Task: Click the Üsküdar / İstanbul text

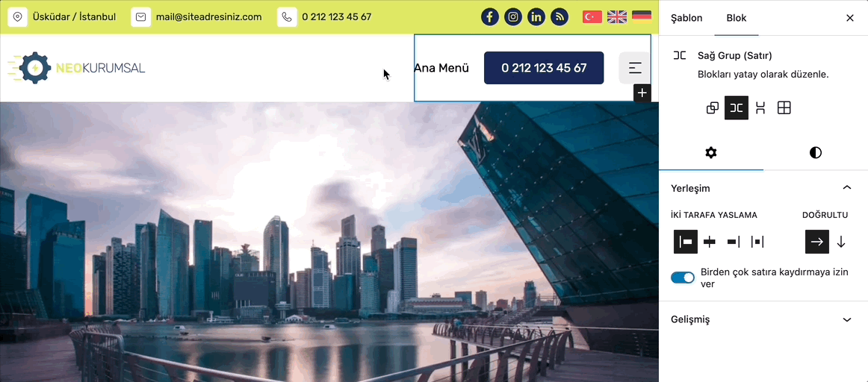Action: point(74,17)
